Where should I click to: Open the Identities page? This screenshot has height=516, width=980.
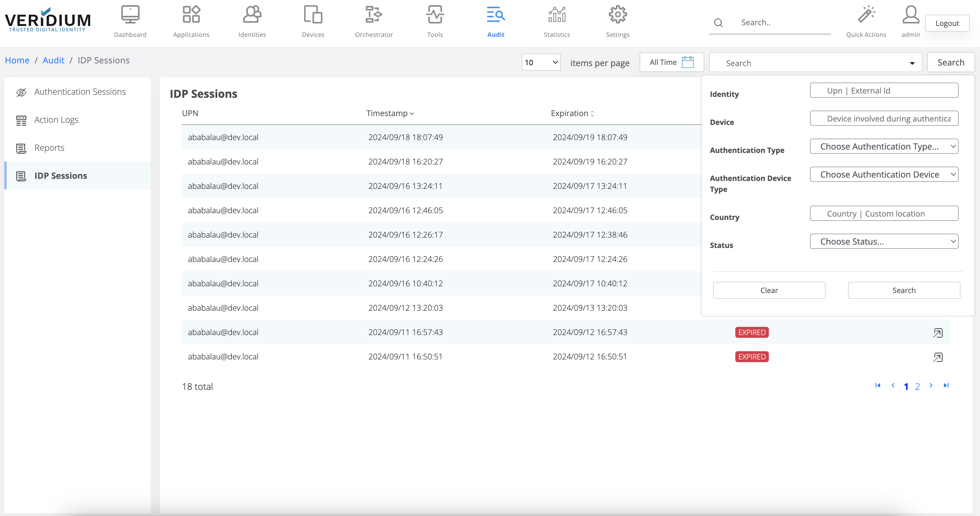coord(251,21)
